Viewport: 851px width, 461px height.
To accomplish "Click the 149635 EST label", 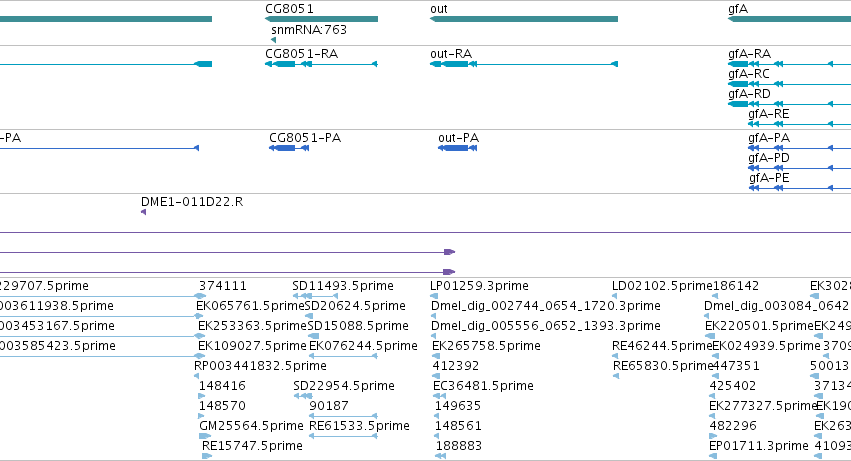I will click(x=458, y=406).
